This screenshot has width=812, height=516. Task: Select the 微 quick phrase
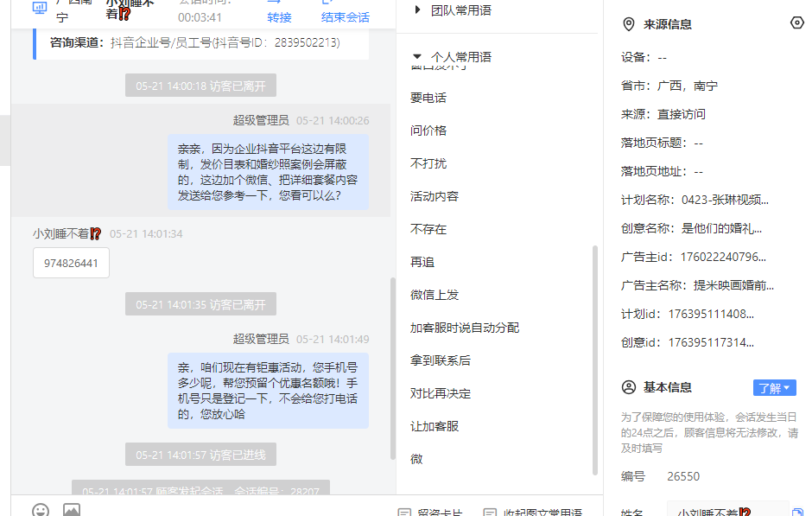[x=417, y=459]
